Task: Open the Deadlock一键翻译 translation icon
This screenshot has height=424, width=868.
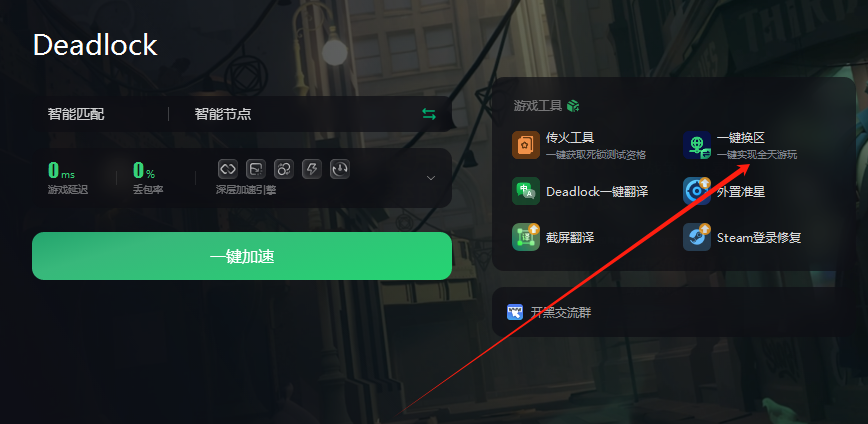Action: coord(526,191)
